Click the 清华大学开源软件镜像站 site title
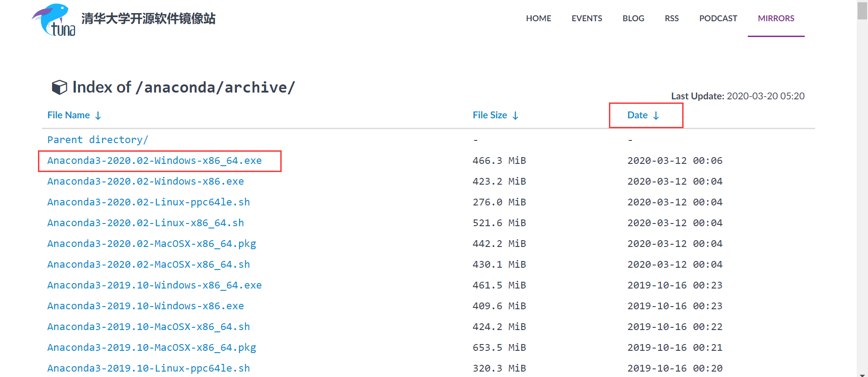This screenshot has width=868, height=377. (x=148, y=19)
